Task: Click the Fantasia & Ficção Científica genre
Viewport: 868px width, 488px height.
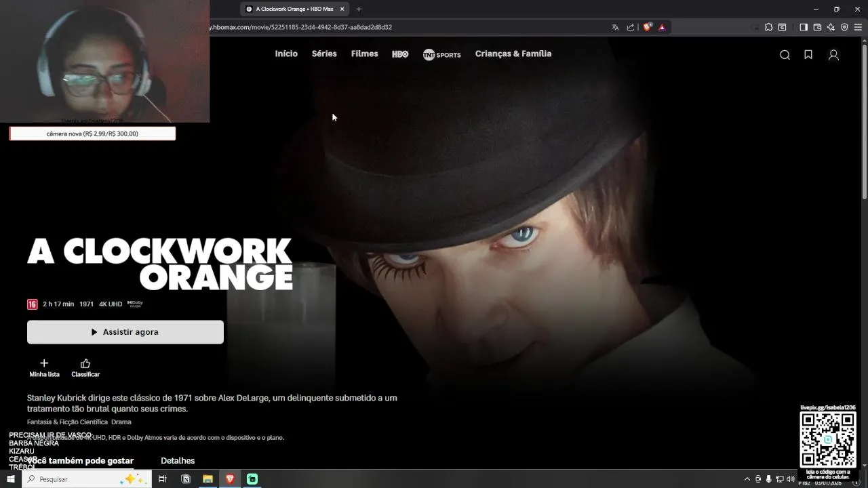Action: [x=67, y=422]
